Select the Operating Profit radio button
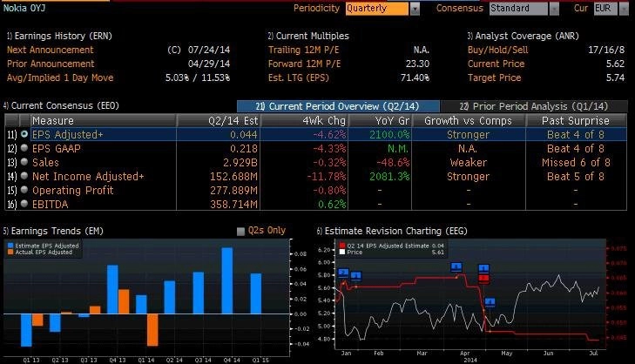Image resolution: width=635 pixels, height=364 pixels. click(24, 190)
